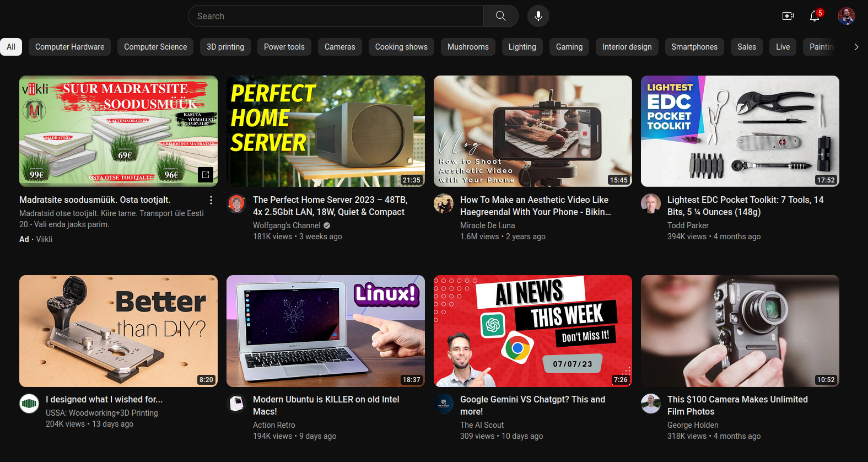Start voice search with microphone icon

click(538, 16)
